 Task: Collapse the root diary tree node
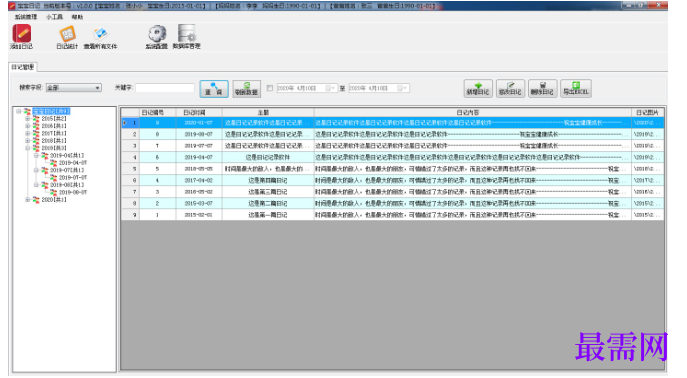click(18, 111)
